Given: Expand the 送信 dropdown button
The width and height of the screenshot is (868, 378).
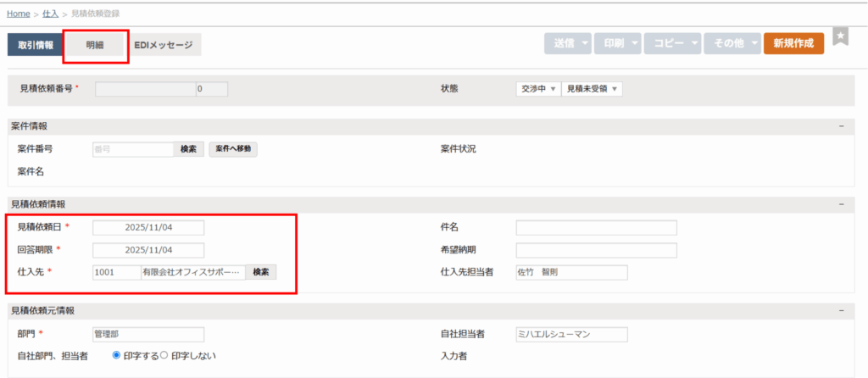Looking at the screenshot, I should (x=567, y=44).
